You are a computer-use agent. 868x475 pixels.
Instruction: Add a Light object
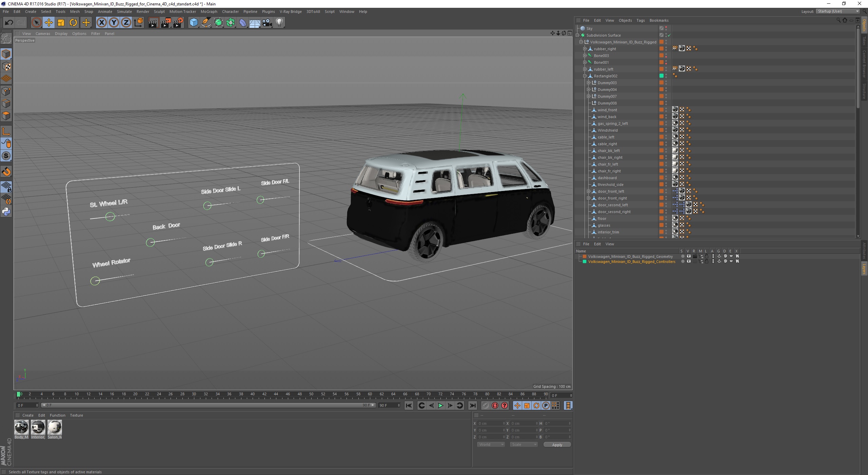pos(279,23)
